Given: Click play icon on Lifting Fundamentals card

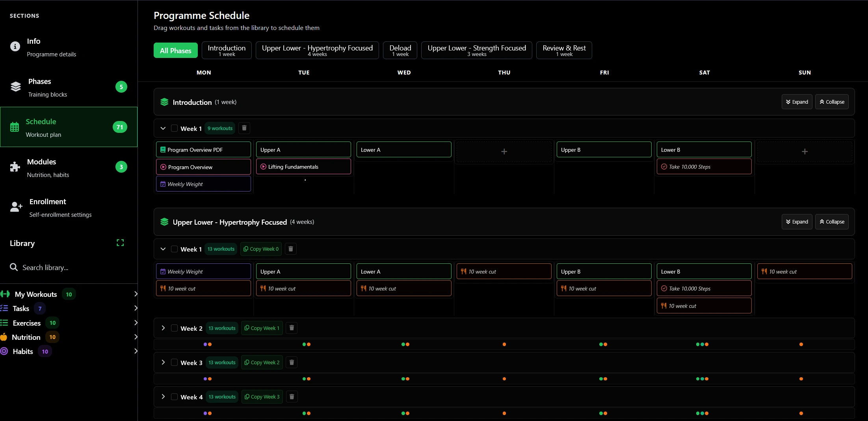Looking at the screenshot, I should click(263, 167).
